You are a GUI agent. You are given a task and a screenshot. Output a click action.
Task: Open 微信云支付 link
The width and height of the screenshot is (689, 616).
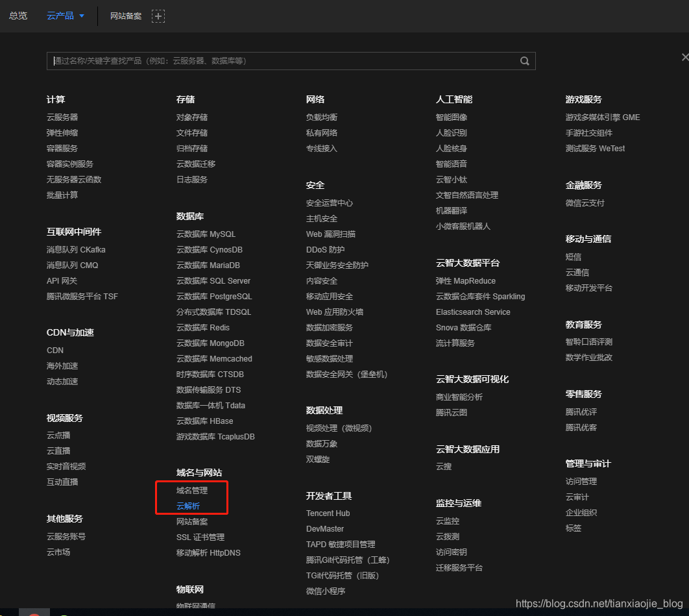(x=585, y=203)
